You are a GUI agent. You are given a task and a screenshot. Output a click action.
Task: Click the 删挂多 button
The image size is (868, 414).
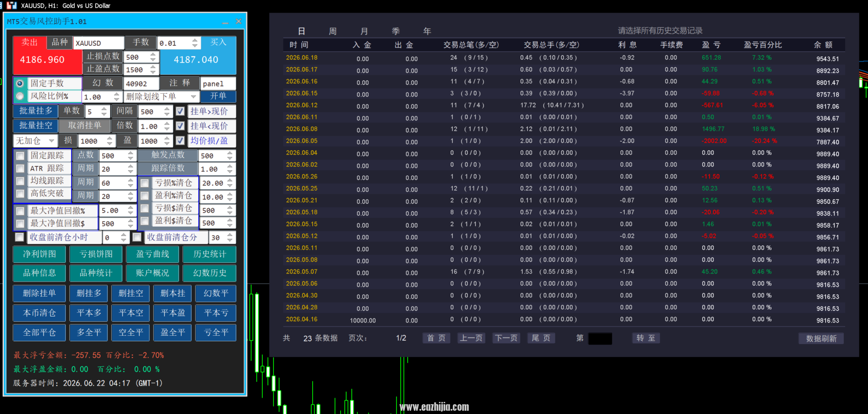(89, 294)
